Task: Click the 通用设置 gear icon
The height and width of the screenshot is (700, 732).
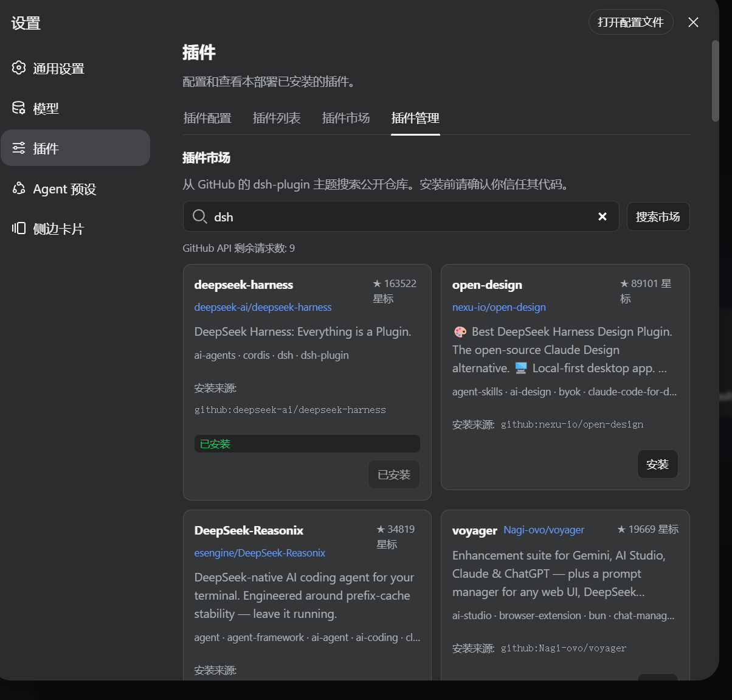Action: 19,68
